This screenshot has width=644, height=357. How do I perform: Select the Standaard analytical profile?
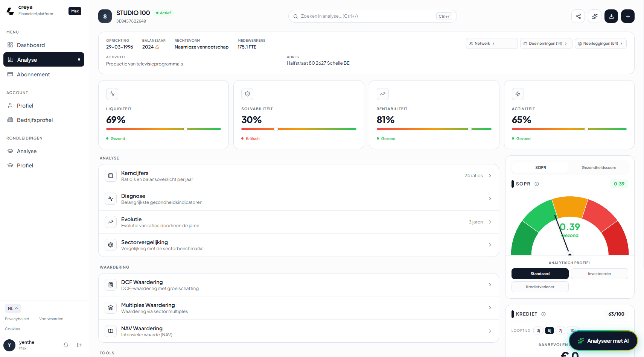click(x=540, y=273)
